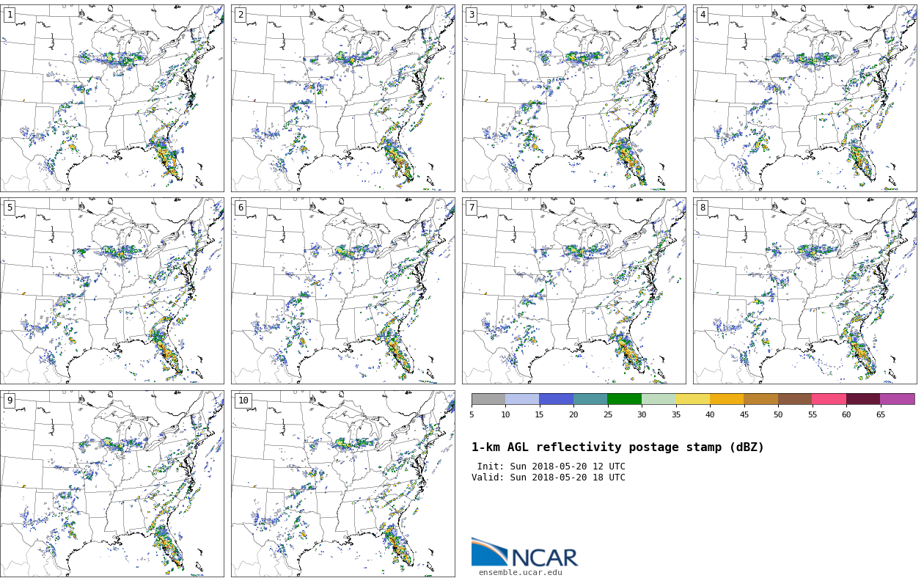Screen dimensions: 924x578
Task: Pick the gray 5-10 dBZ swatch
Action: [x=488, y=399]
